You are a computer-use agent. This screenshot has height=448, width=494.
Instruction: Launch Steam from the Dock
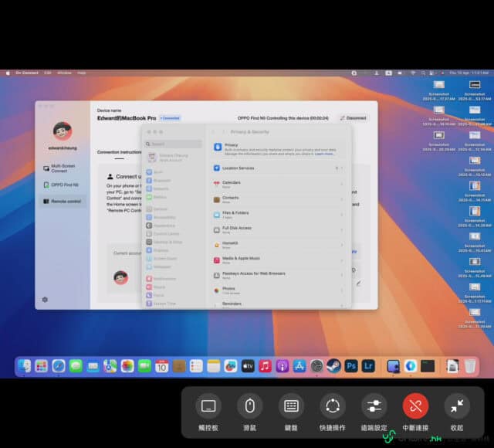(333, 366)
